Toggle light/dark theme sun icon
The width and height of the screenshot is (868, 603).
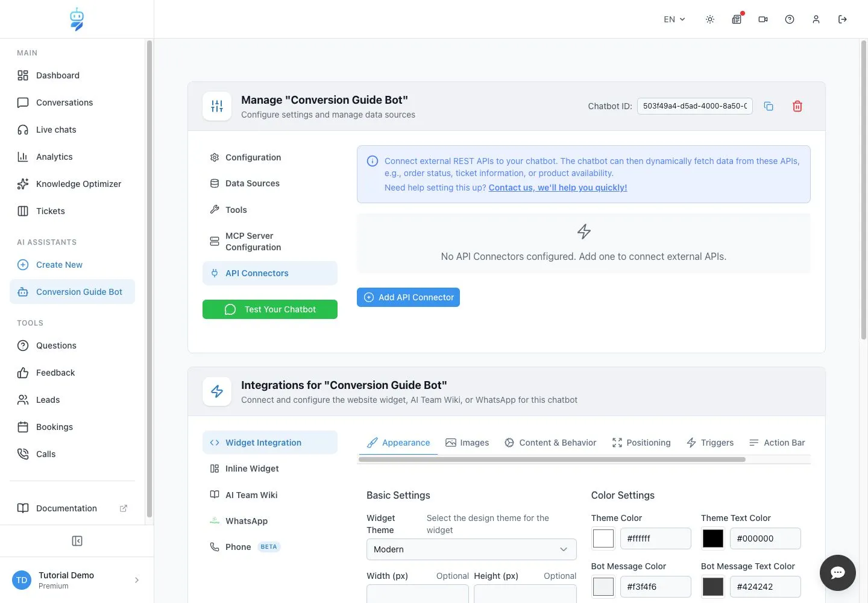click(x=710, y=19)
